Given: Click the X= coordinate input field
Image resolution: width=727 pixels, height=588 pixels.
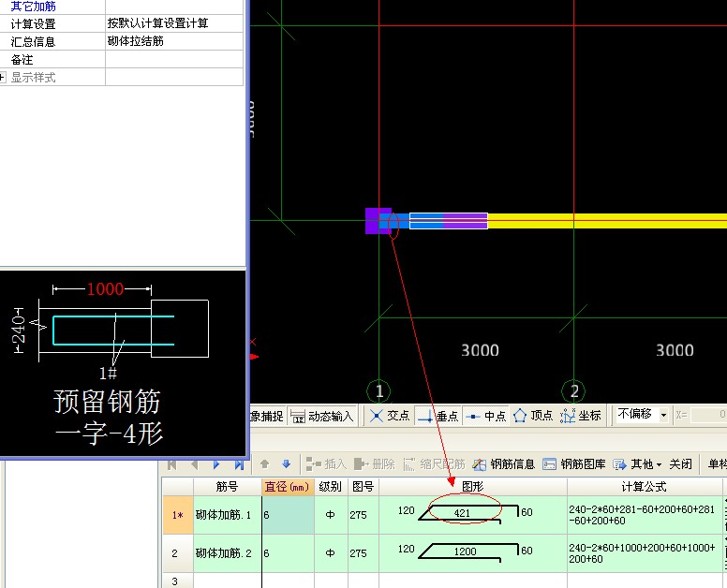Looking at the screenshot, I should point(708,415).
